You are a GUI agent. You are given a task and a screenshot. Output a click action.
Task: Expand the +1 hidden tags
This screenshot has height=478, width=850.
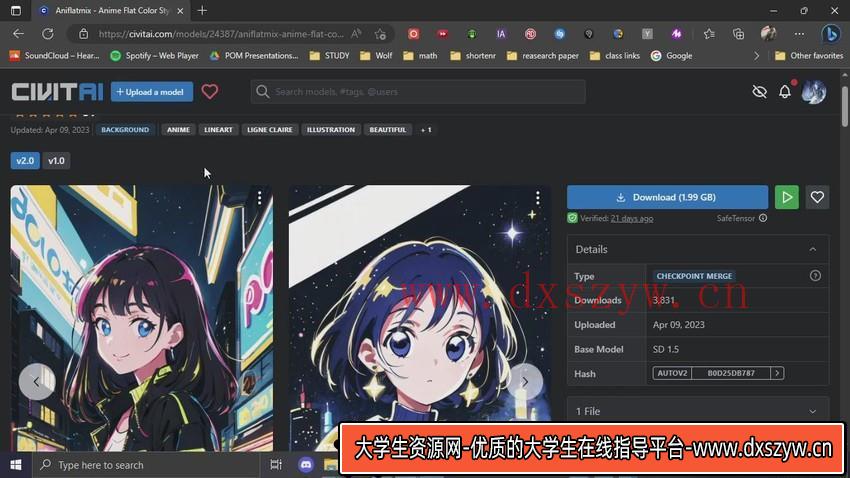coord(426,130)
